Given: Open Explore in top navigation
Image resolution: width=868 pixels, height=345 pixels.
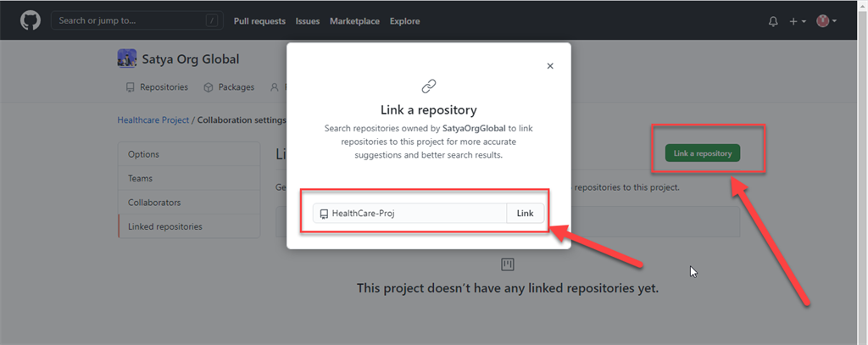Looking at the screenshot, I should [x=404, y=21].
